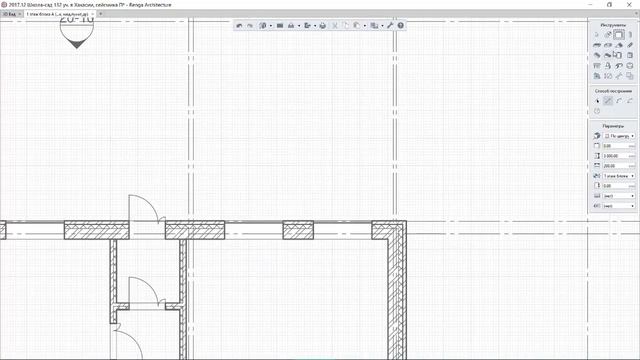This screenshot has height=360, width=640.
Task: Open settings with the wrench icon
Action: [390, 25]
